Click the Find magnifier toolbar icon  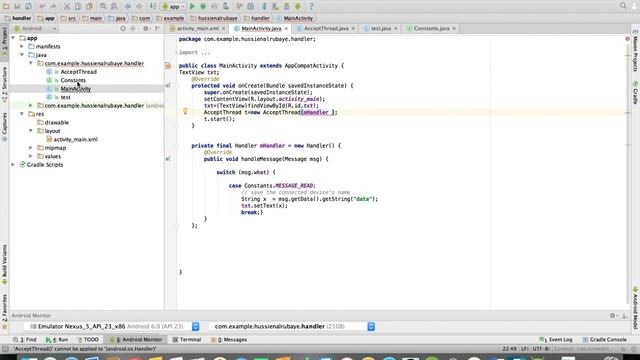(x=103, y=6)
